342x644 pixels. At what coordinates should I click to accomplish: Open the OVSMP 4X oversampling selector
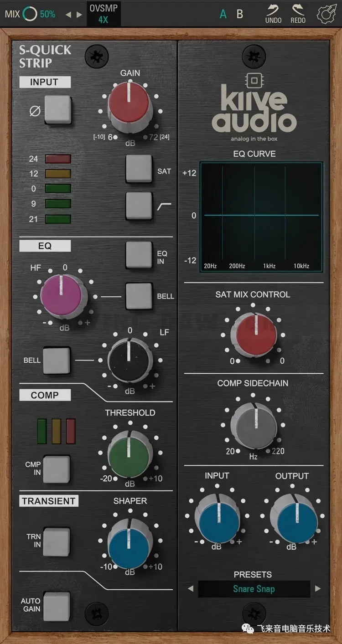[104, 13]
